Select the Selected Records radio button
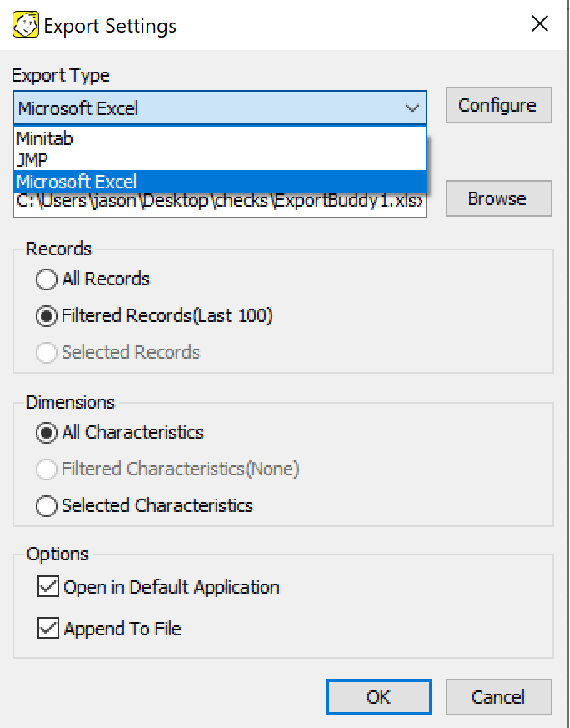Screen dimensions: 570x728 pyautogui.click(x=117, y=353)
